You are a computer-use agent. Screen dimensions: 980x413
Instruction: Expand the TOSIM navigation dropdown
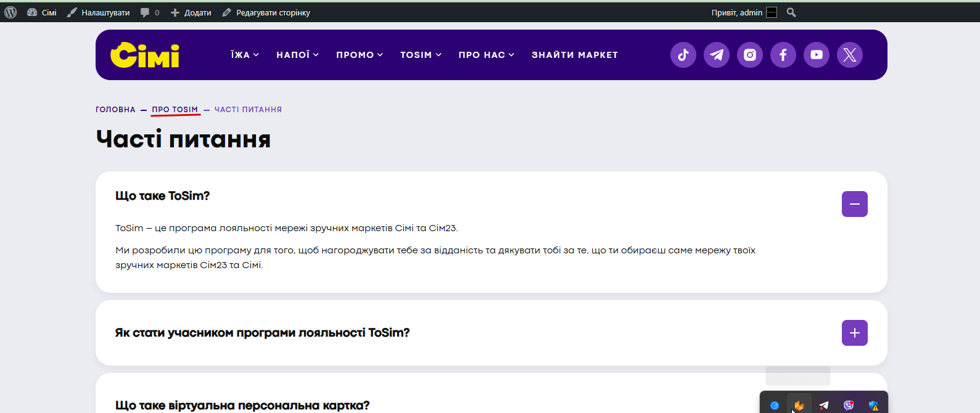(421, 55)
